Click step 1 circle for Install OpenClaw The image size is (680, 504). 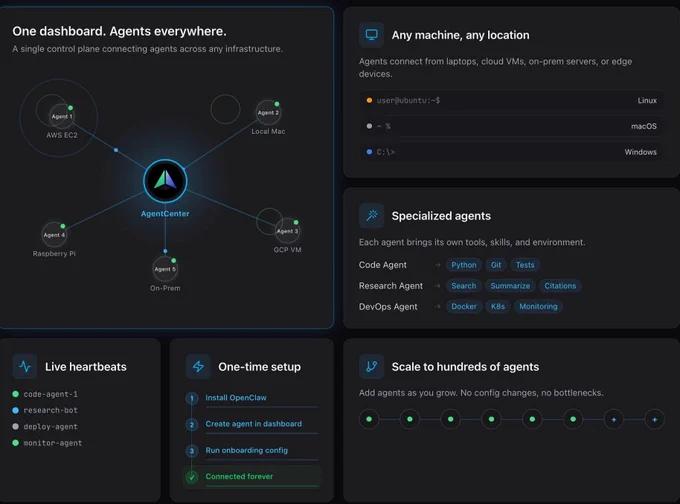click(x=192, y=398)
